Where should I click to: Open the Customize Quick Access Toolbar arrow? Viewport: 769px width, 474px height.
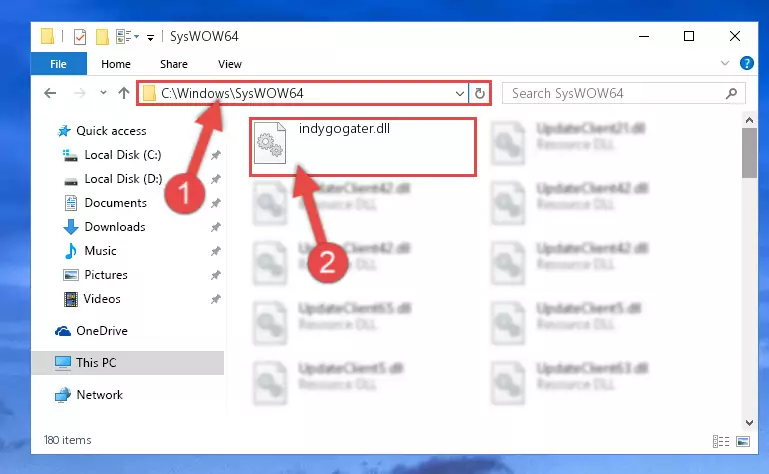(150, 37)
